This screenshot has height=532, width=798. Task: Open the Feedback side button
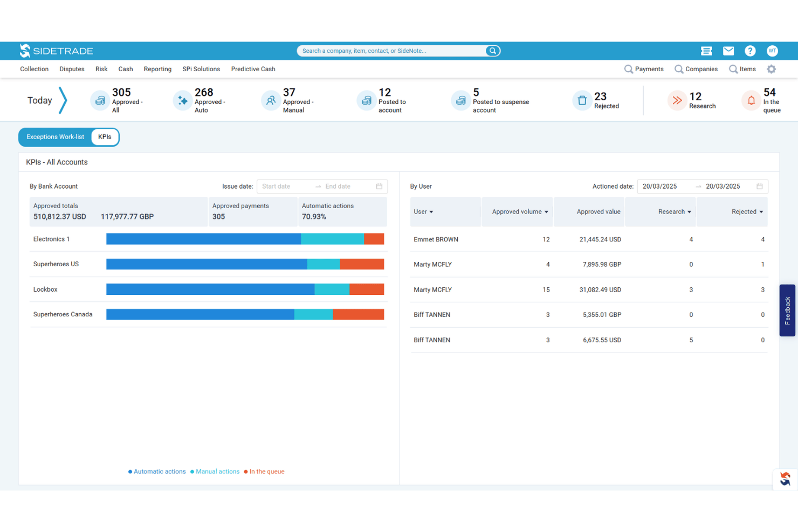[787, 310]
